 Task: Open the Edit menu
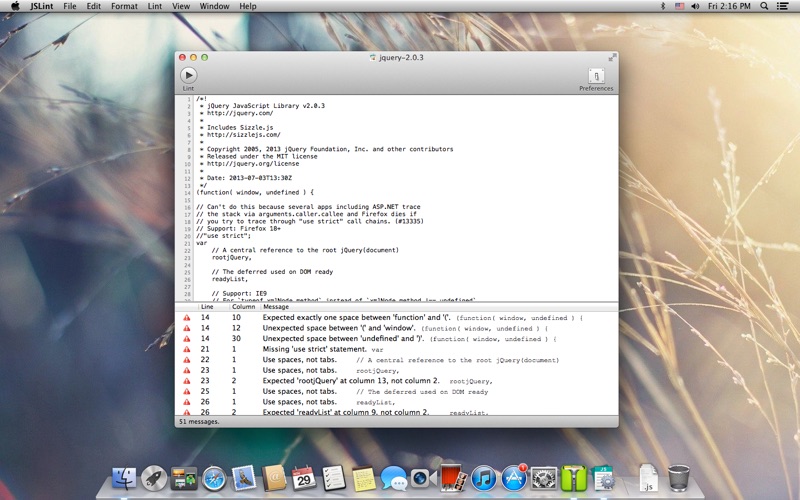point(93,6)
